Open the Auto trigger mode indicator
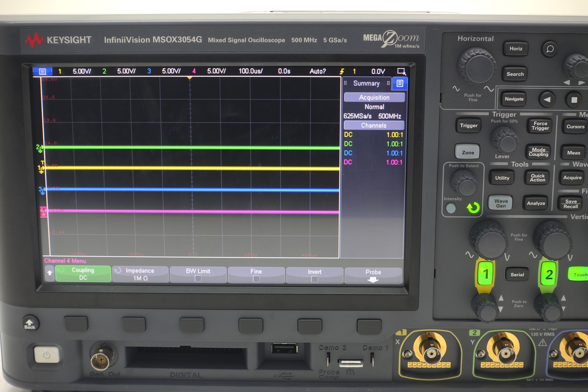 318,71
